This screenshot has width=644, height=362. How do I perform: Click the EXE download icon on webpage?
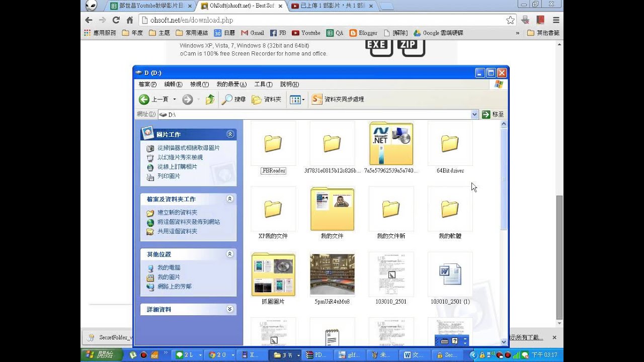point(379,47)
